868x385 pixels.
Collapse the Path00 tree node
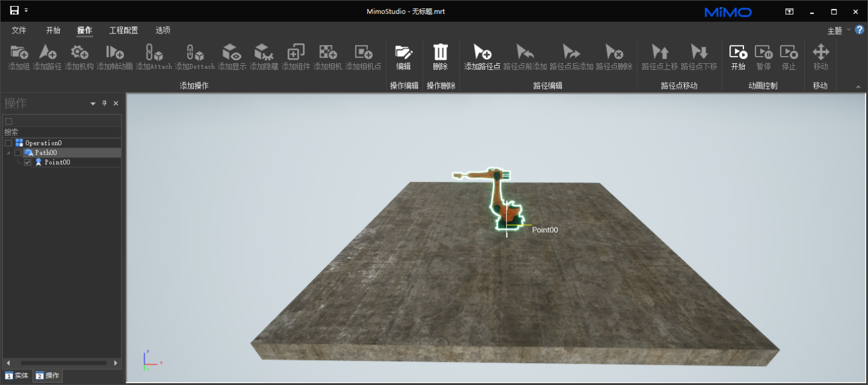click(9, 153)
